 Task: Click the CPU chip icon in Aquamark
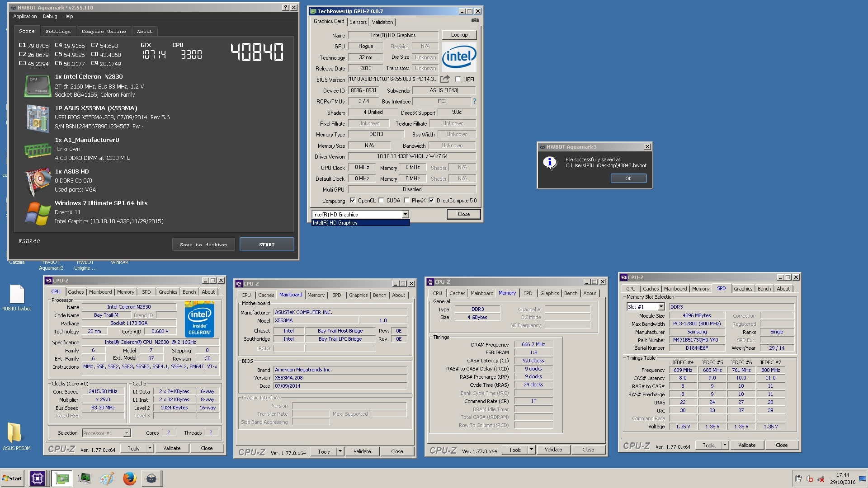[x=37, y=86]
